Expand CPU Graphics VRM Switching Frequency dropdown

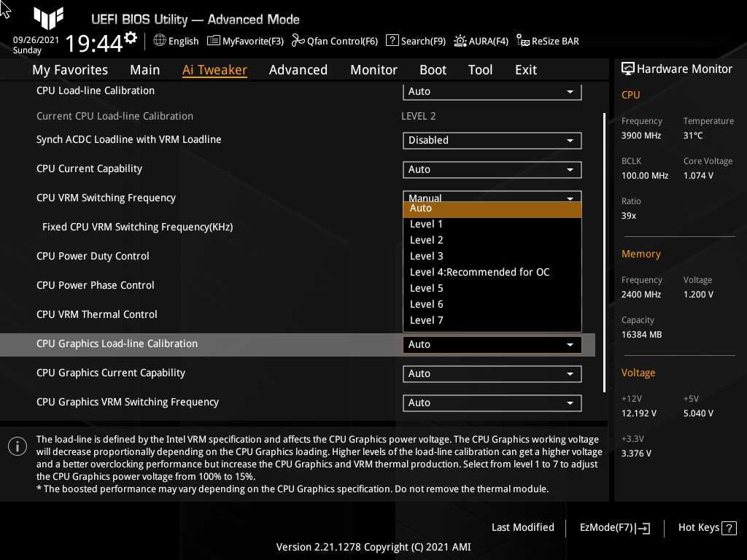coord(492,402)
